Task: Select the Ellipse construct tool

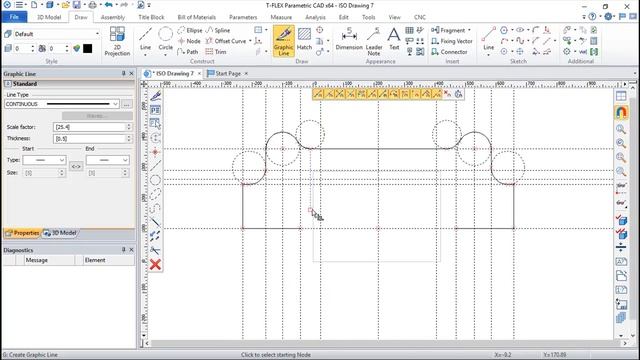Action: (x=190, y=30)
